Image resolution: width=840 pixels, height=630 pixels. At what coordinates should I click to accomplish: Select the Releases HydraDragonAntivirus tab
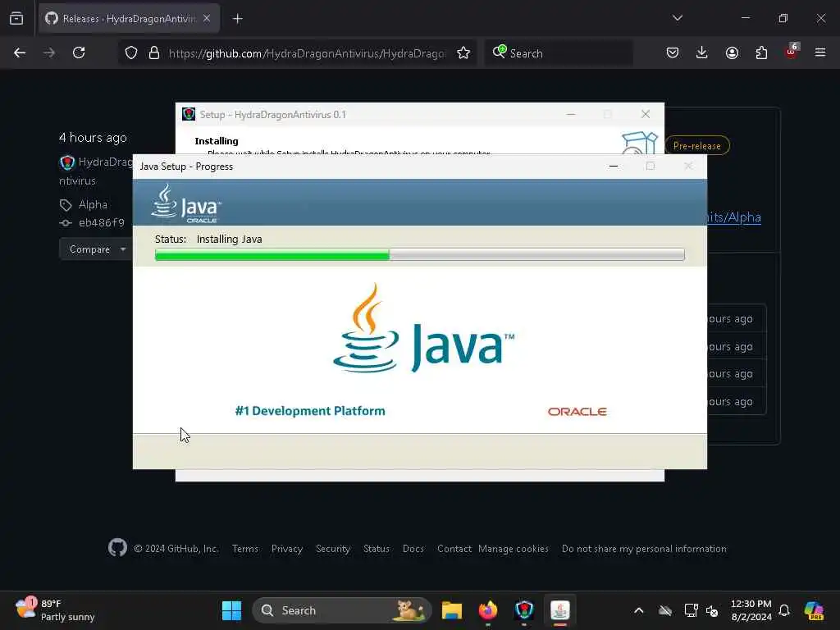click(129, 18)
